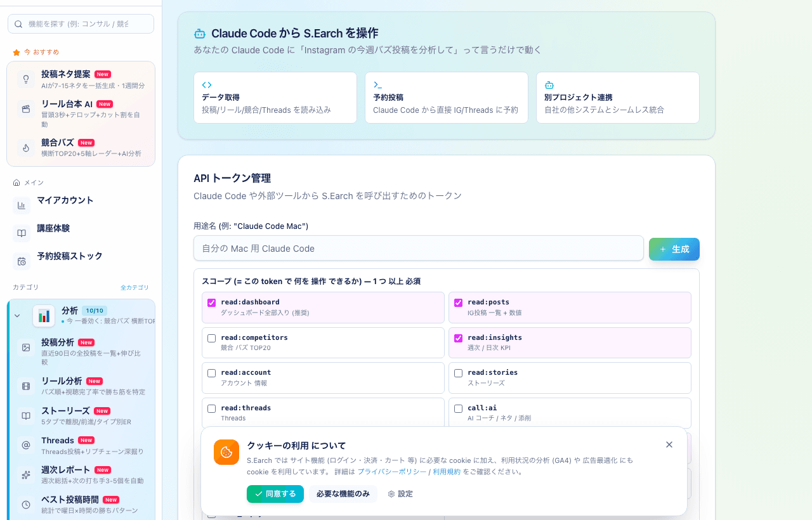The width and height of the screenshot is (812, 520).
Task: Open the データ取得 feature card
Action: pyautogui.click(x=275, y=98)
